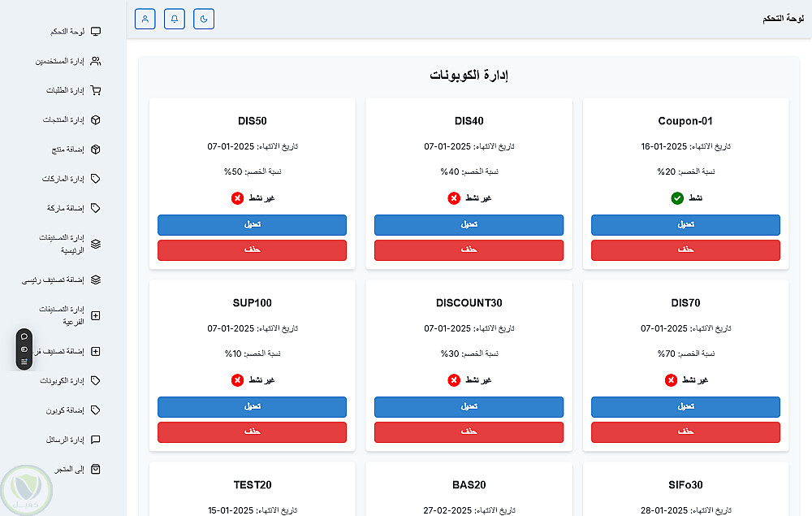Click the plus-square icon for إدارة التصنيفات الفرعية
This screenshot has width=812, height=516.
point(96,315)
